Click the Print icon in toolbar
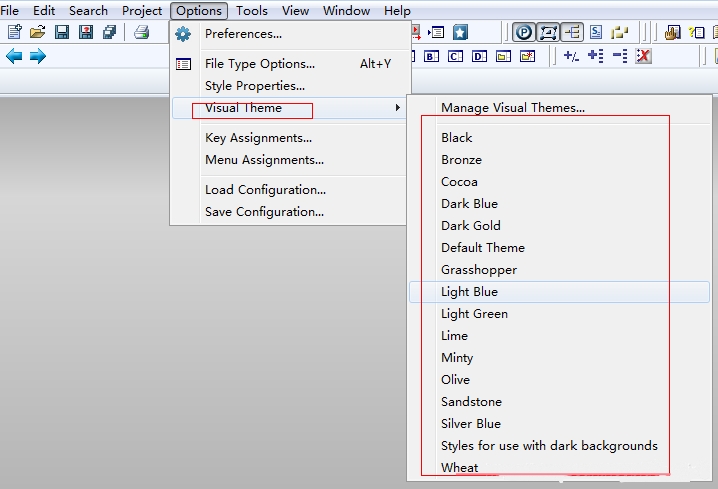 pos(141,33)
